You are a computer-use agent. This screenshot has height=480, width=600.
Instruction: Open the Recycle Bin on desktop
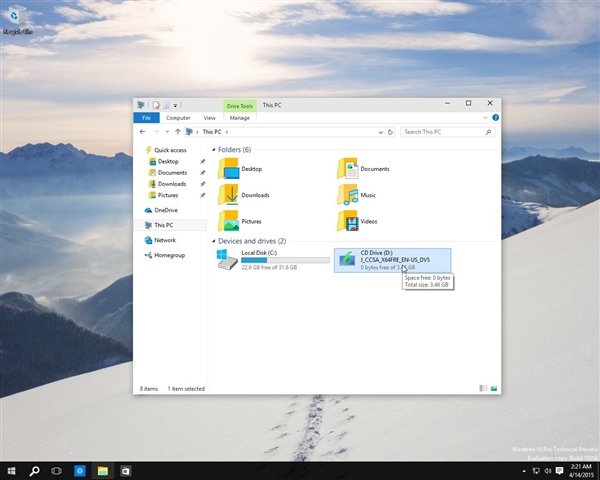[14, 17]
